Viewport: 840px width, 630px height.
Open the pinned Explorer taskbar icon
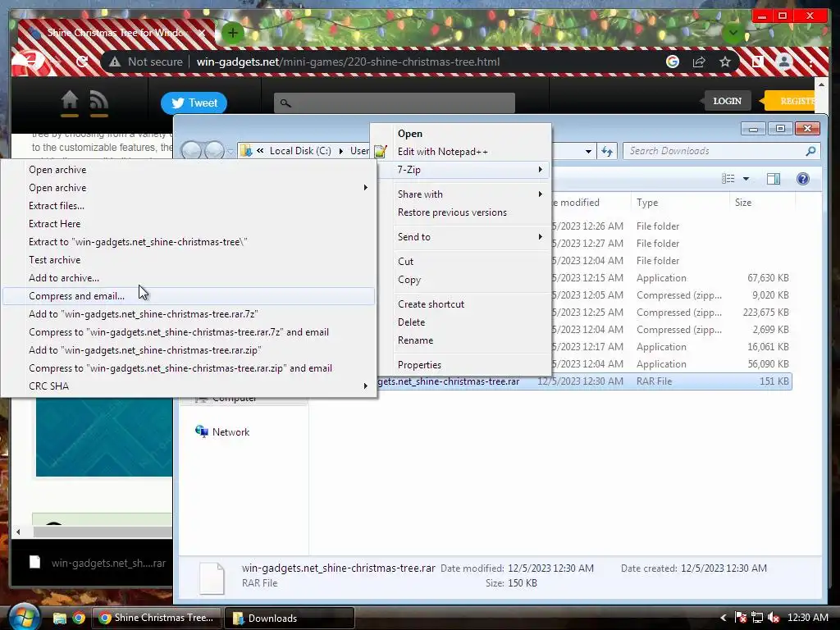click(59, 619)
